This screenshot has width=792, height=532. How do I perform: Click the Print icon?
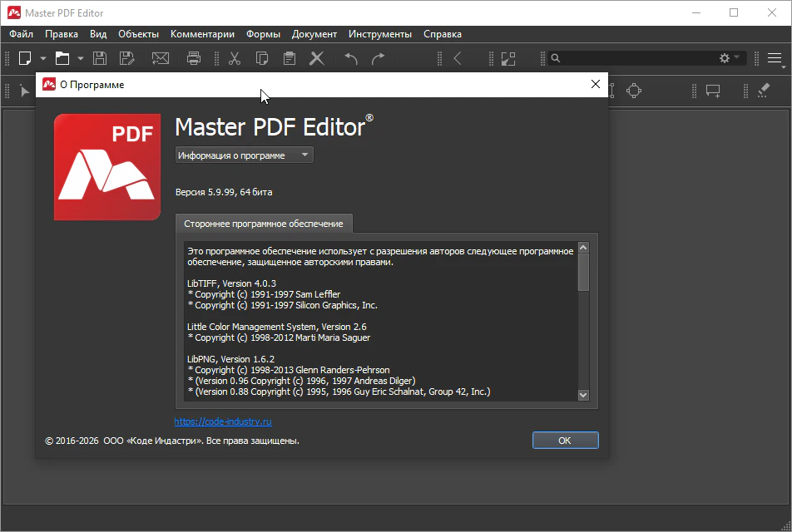tap(194, 58)
